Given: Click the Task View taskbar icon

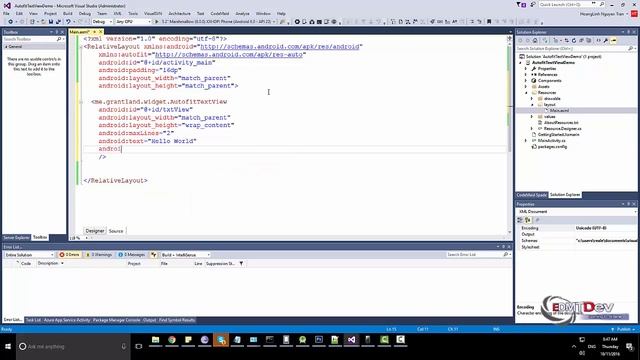Looking at the screenshot, I should pyautogui.click(x=139, y=347).
